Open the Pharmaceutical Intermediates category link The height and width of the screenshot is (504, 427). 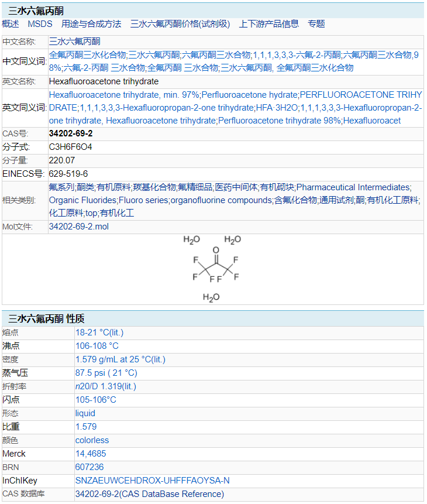pyautogui.click(x=353, y=187)
